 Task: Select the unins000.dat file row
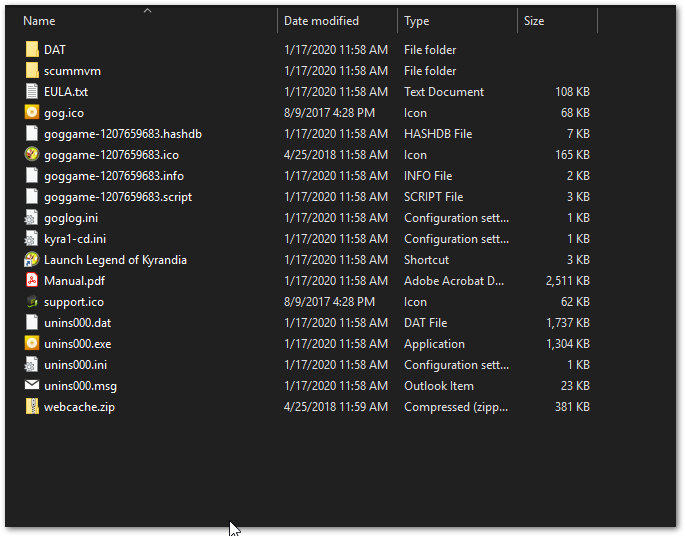coord(308,322)
